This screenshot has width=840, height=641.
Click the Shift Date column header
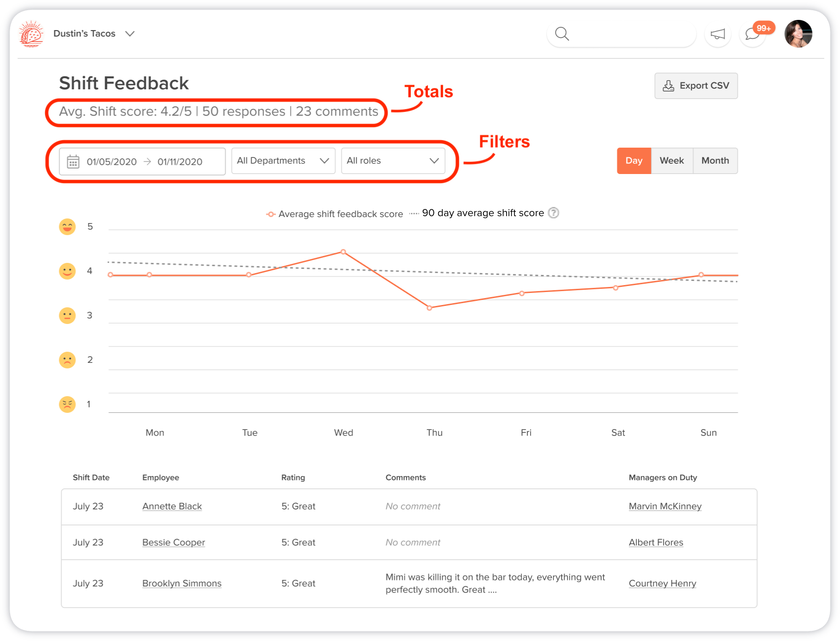[x=91, y=478]
